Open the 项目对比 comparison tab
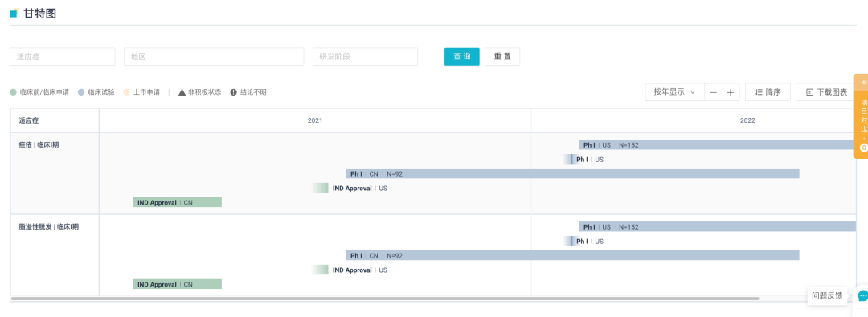This screenshot has width=868, height=317. 863,117
